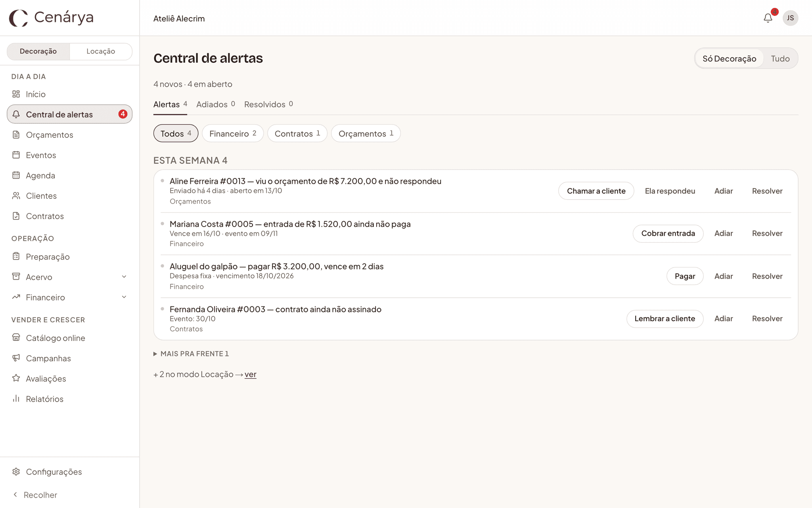812x508 pixels.
Task: Select the Todos filter chip
Action: [x=176, y=133]
